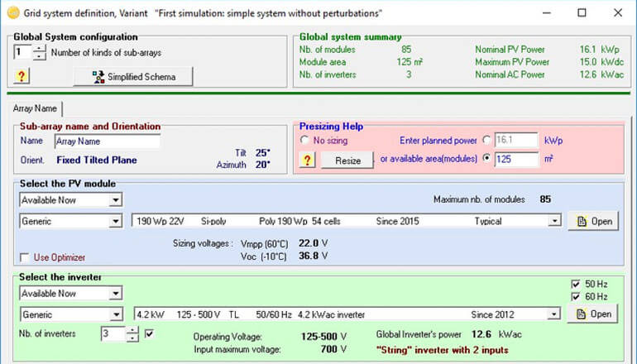Expand the 190 Wp module model dropdown

(554, 221)
